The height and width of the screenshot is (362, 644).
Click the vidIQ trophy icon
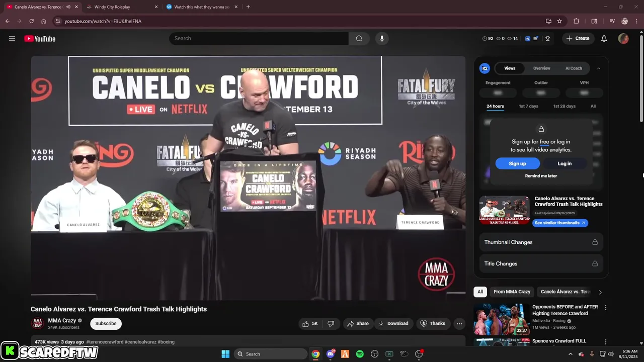[x=547, y=38]
